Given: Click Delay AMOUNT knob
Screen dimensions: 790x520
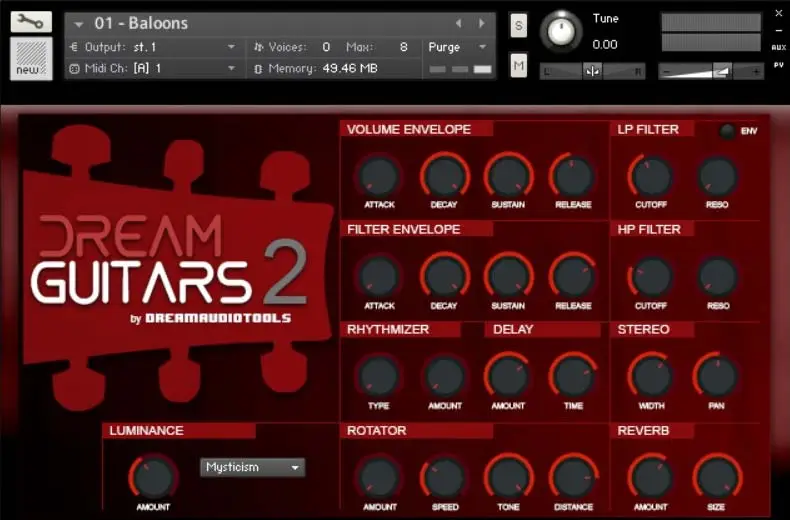Looking at the screenshot, I should pyautogui.click(x=508, y=376).
